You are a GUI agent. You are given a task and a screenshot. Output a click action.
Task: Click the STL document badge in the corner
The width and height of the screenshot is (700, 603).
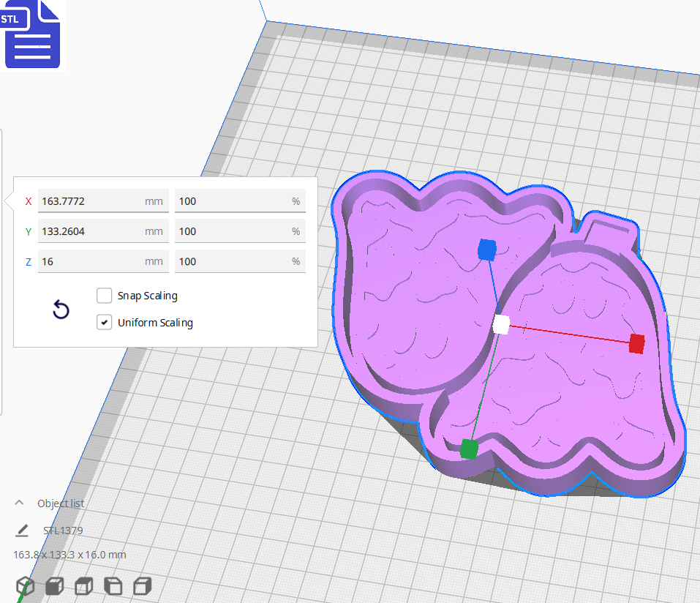32,34
